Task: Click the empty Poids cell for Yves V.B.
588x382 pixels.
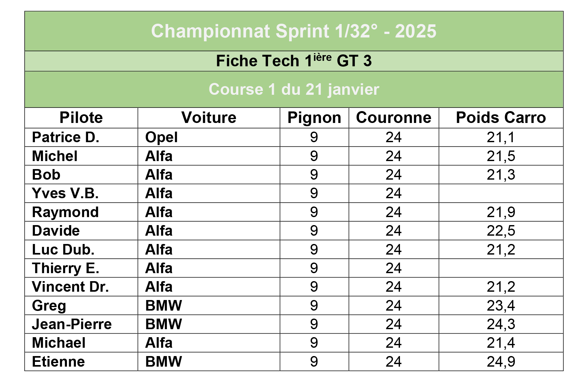Action: (x=501, y=193)
